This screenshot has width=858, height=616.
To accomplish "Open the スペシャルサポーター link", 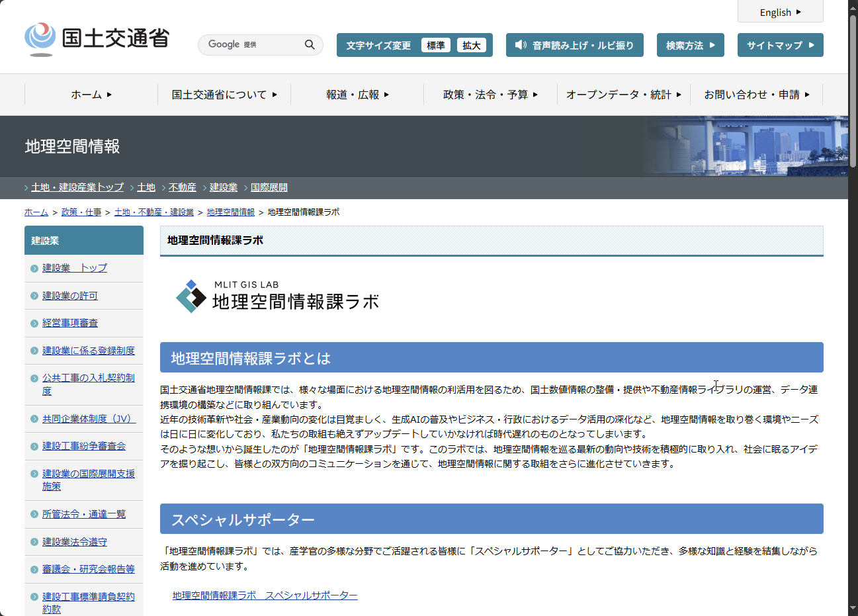I will [x=265, y=595].
